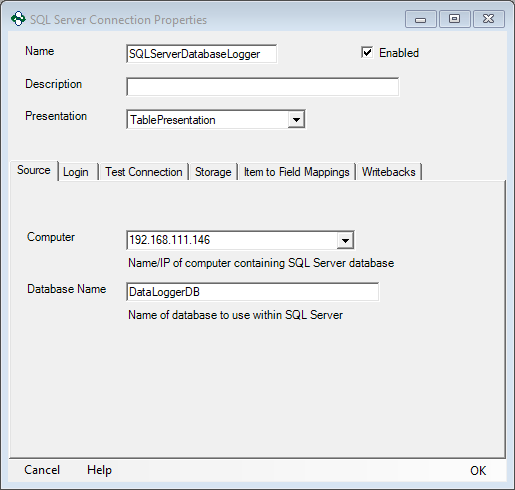
Task: Open Help
Action: 99,470
